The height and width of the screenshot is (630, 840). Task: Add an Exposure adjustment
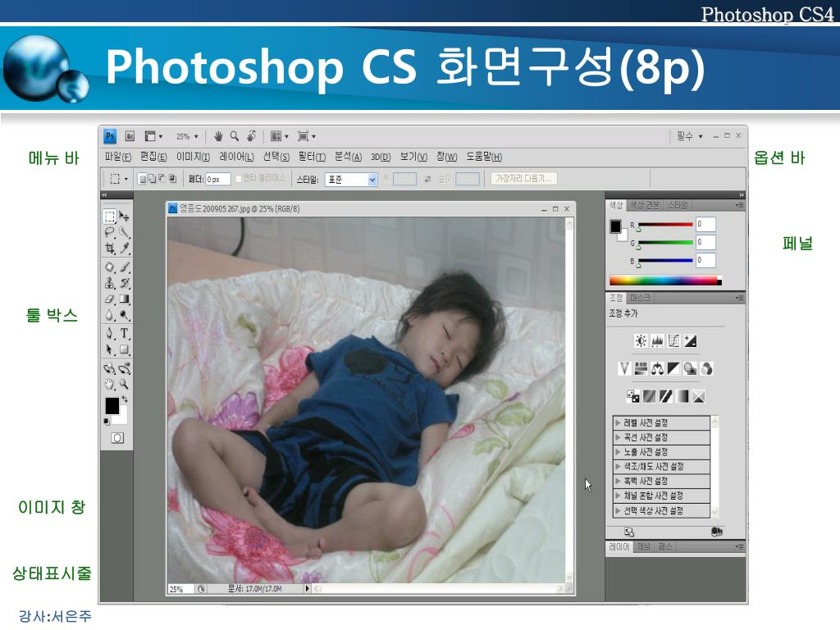[691, 340]
